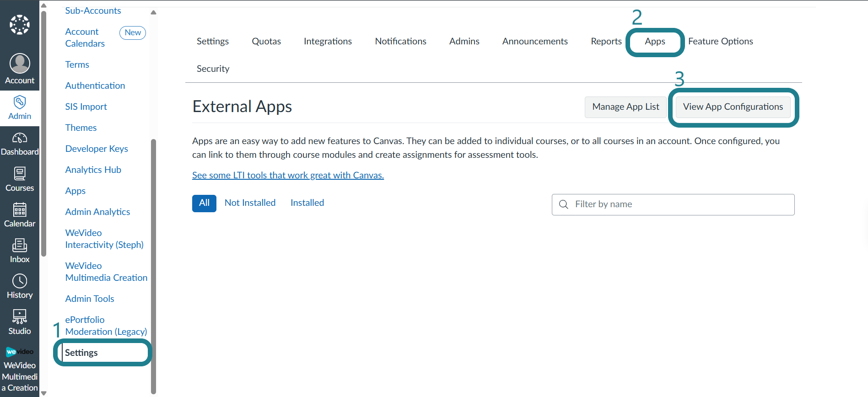Open the Courses book icon
The width and height of the screenshot is (868, 397).
coord(20,173)
